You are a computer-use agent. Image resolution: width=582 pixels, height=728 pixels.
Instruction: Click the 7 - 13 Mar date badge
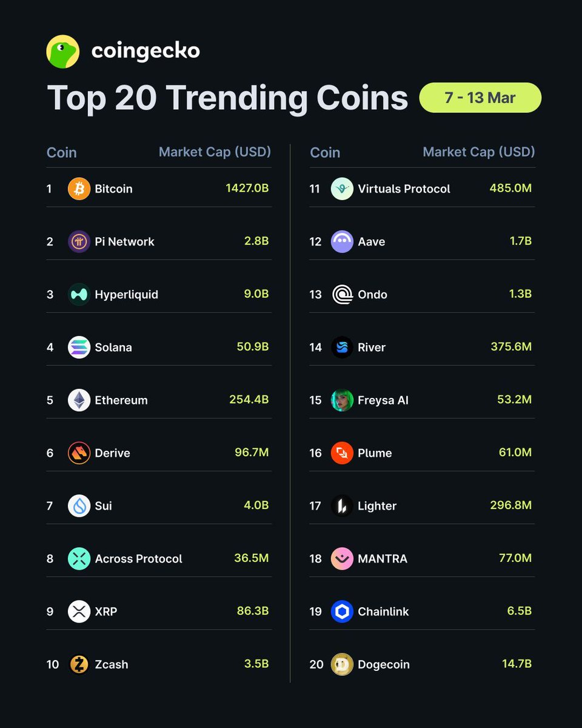pos(480,98)
